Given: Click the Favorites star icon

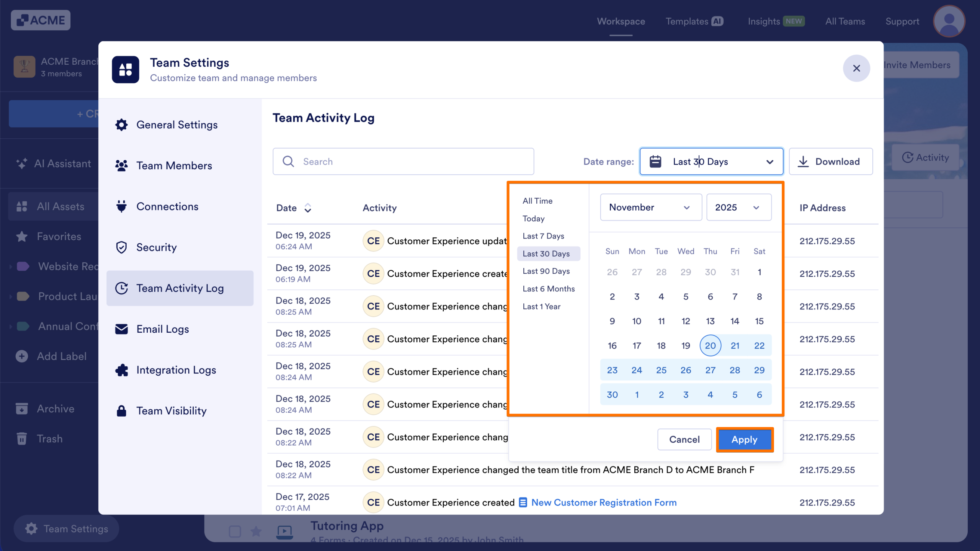Looking at the screenshot, I should 22,236.
